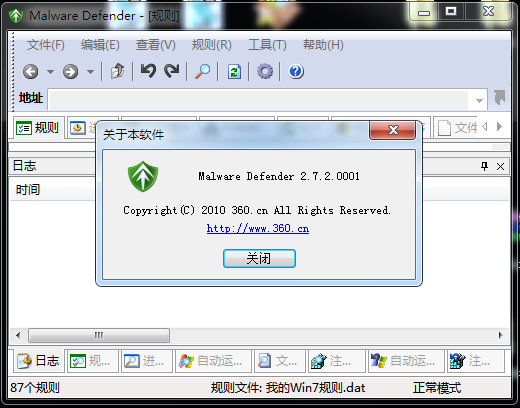Maximize the Malware Defender window
The height and width of the screenshot is (408, 520).
pyautogui.click(x=451, y=12)
